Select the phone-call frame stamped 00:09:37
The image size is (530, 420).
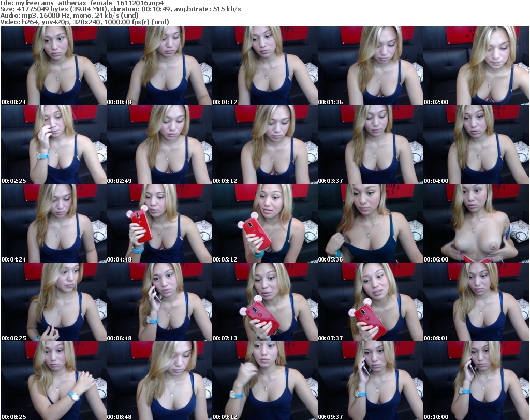[370, 381]
